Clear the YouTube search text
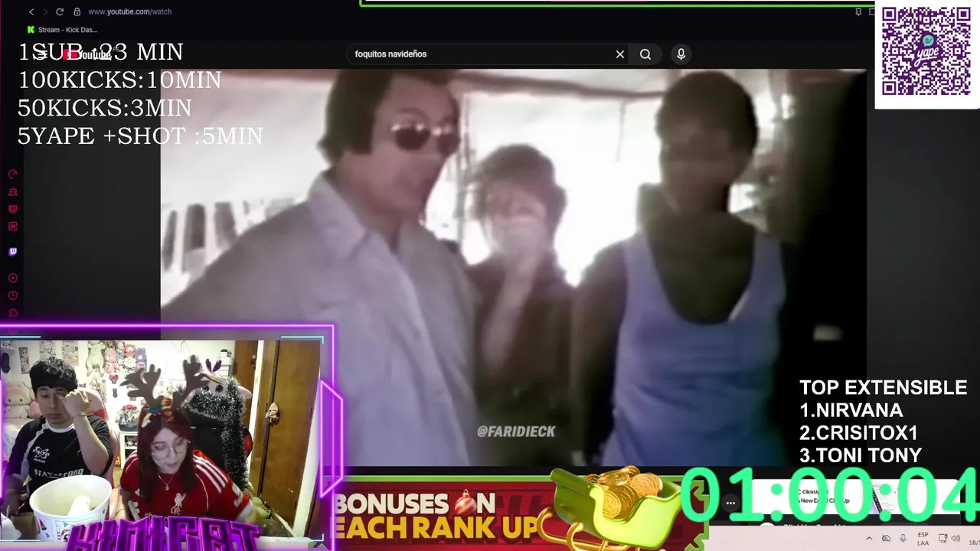Viewport: 980px width, 551px height. pyautogui.click(x=620, y=54)
